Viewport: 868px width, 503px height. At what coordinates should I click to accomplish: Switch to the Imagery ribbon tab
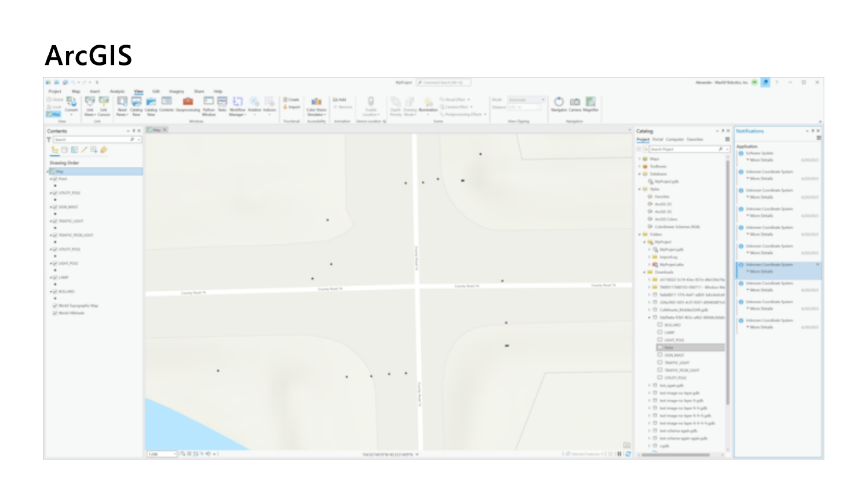[176, 91]
